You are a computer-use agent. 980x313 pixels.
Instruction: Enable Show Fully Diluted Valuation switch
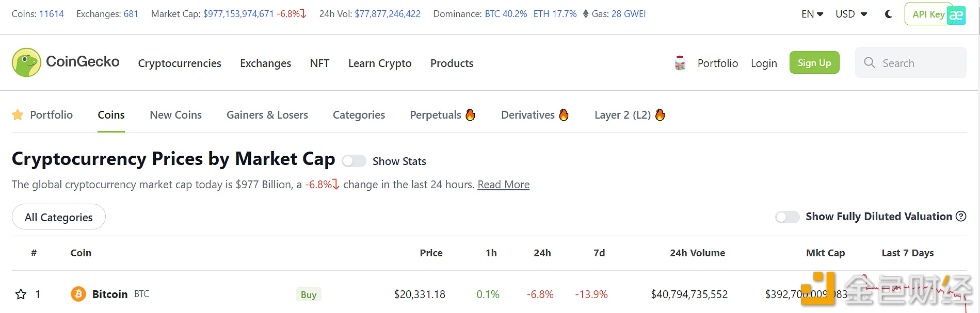(x=788, y=217)
